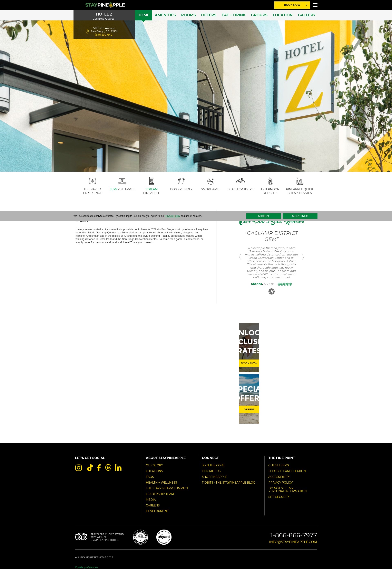The height and width of the screenshot is (569, 392).
Task: Open Our Story footer link
Action: pos(154,465)
